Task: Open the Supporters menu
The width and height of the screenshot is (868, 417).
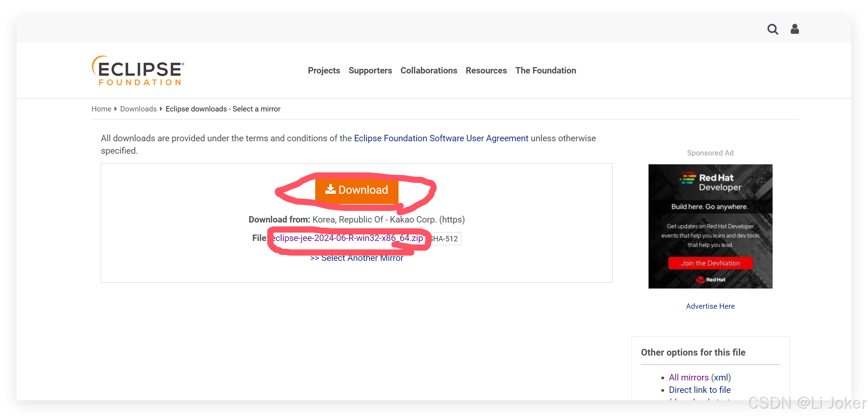Action: [x=370, y=70]
